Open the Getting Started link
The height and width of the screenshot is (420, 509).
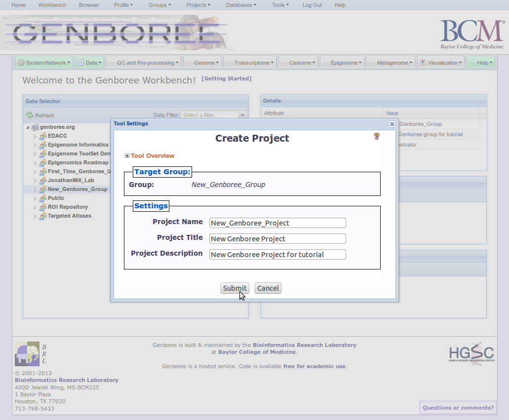(226, 79)
